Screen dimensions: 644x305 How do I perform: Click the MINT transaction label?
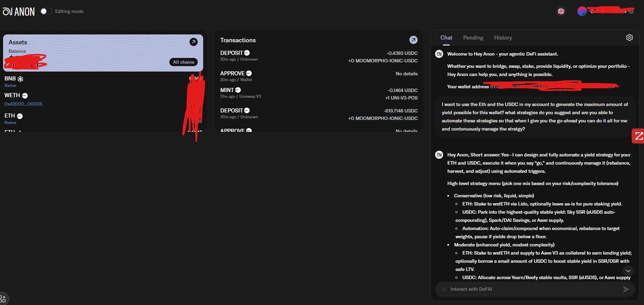point(226,90)
